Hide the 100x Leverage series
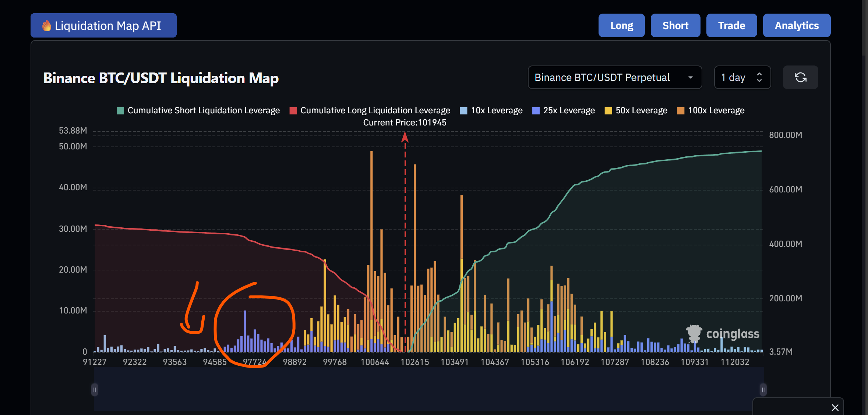868x415 pixels. tap(710, 111)
